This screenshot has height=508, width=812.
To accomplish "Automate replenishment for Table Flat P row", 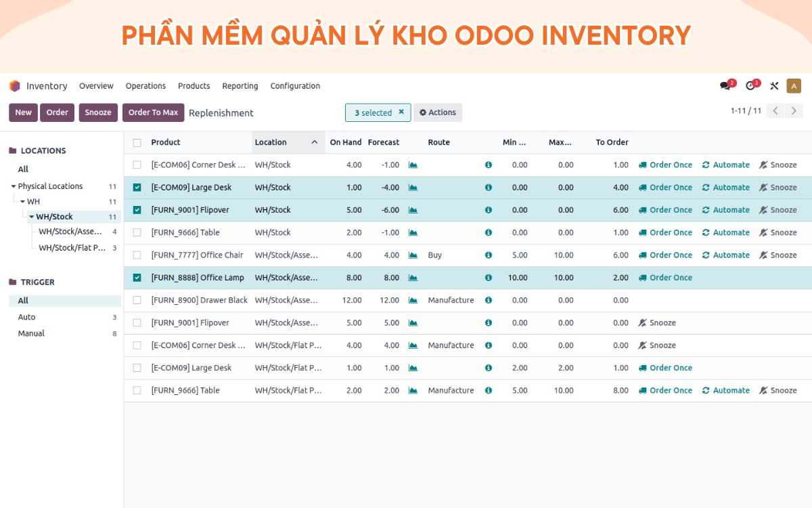I will (726, 391).
